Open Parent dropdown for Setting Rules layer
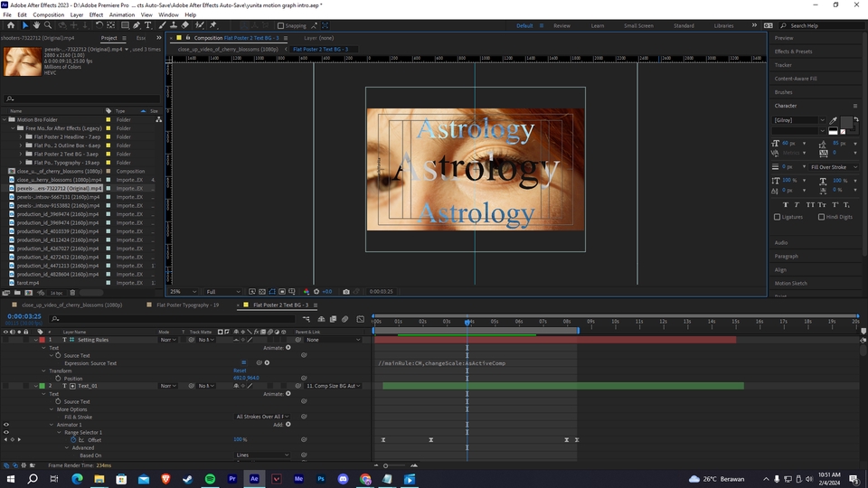 point(333,340)
